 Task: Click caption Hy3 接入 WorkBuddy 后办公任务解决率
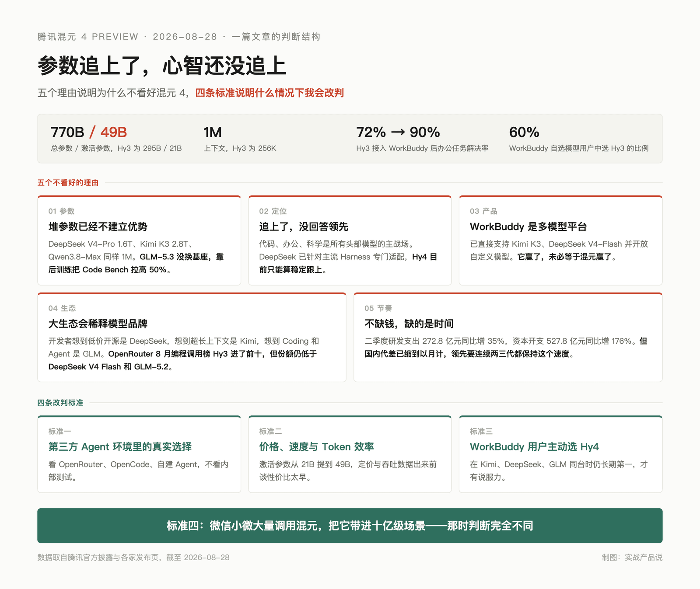(x=422, y=148)
